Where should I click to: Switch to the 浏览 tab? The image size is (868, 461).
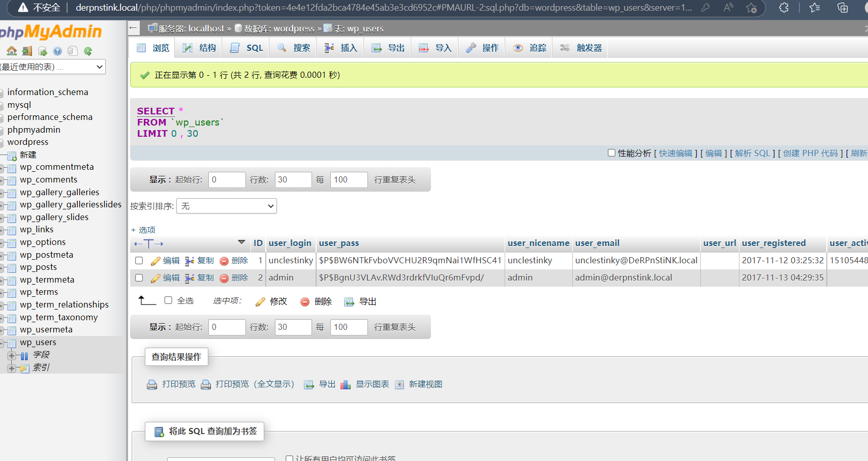click(153, 48)
